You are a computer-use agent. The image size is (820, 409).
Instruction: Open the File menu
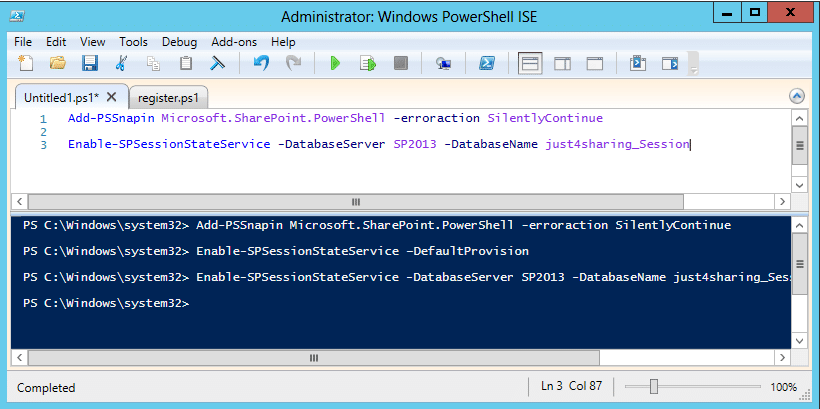[x=23, y=42]
